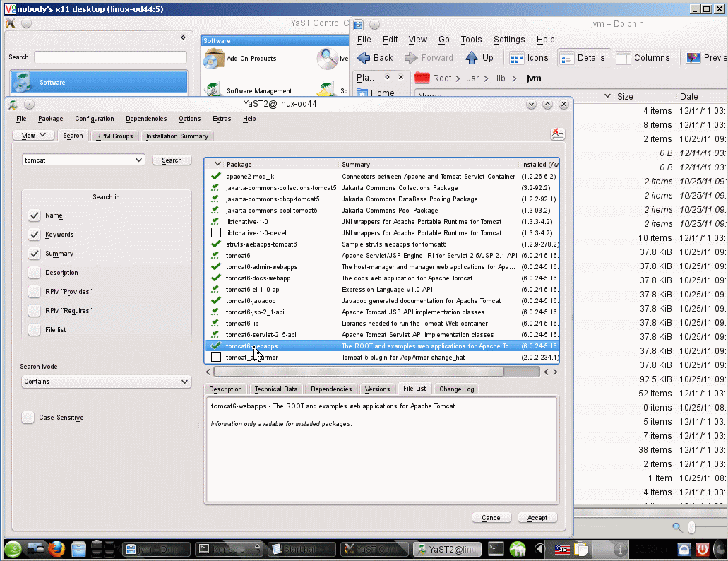This screenshot has width=728, height=561.
Task: Click the Dolphin zoom slider handle
Action: pos(691,527)
